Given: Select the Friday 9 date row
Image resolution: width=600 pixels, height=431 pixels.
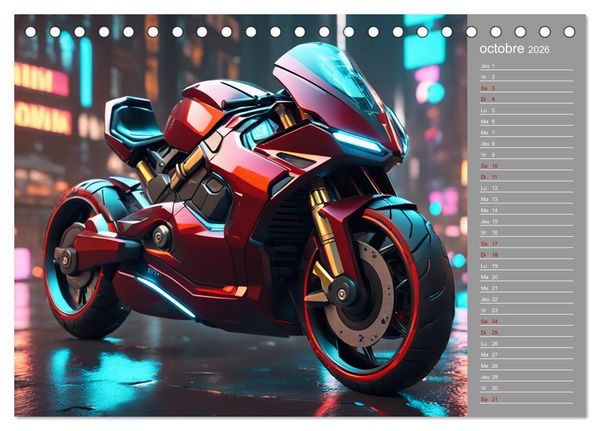Looking at the screenshot, I should 527,155.
